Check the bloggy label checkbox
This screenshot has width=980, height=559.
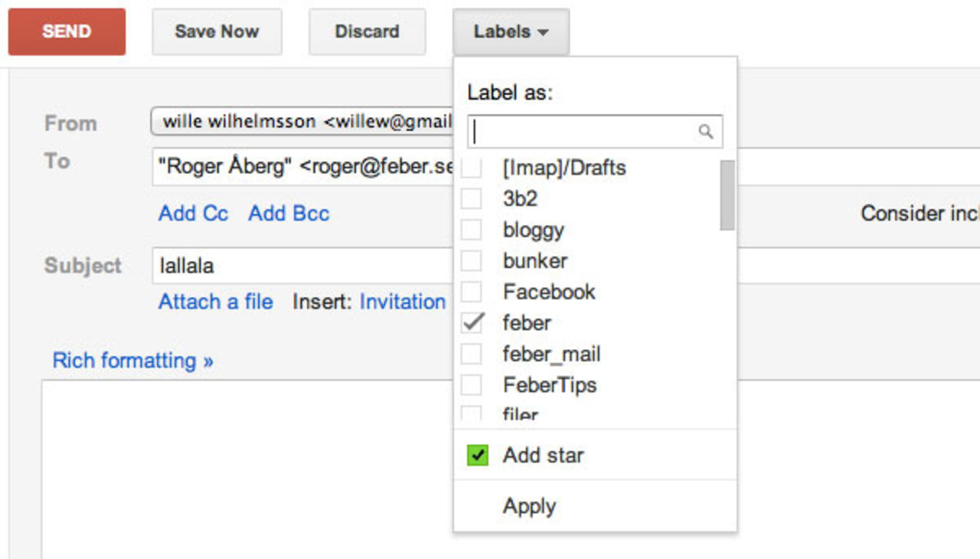point(472,230)
